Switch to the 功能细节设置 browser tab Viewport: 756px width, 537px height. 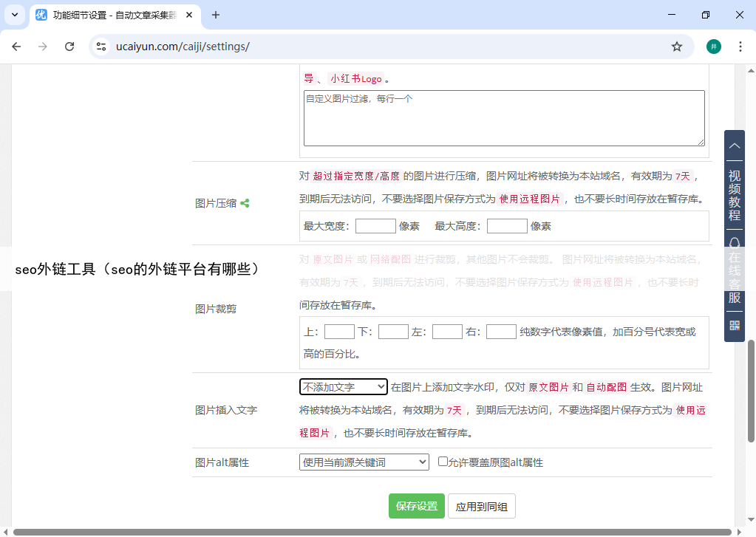pyautogui.click(x=111, y=15)
